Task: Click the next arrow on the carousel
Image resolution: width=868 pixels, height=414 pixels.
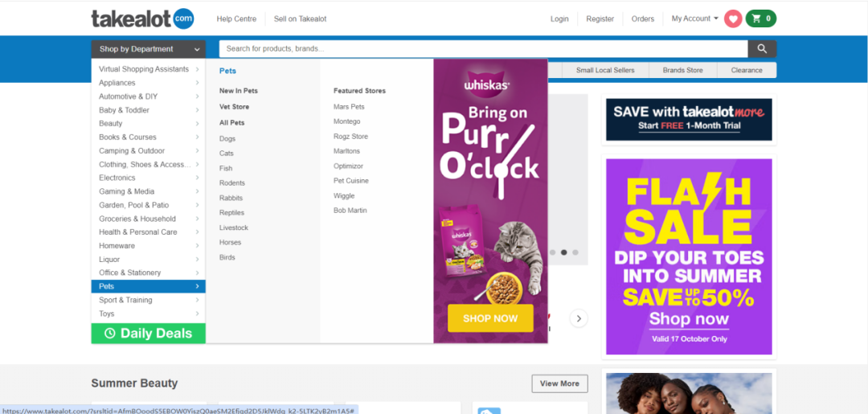Action: [579, 318]
